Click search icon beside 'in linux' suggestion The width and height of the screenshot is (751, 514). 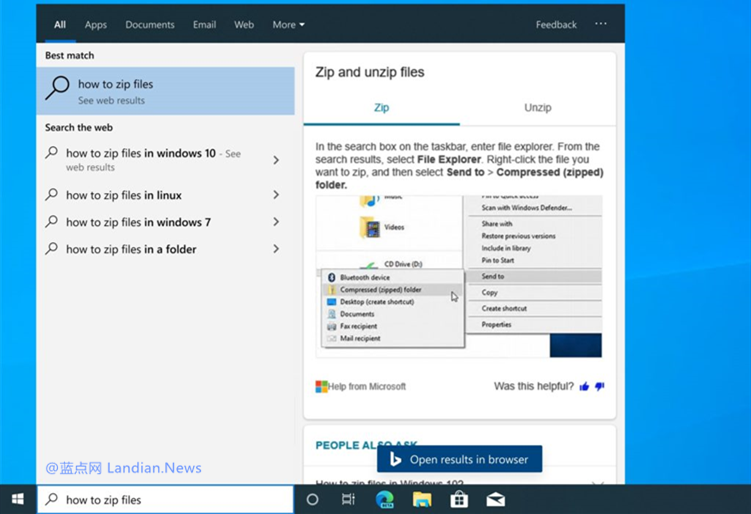tap(51, 194)
